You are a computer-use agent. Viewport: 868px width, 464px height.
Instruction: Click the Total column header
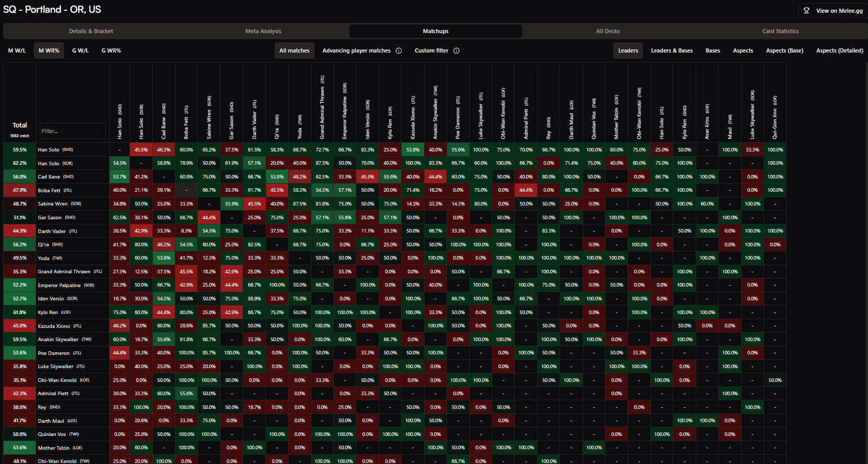point(19,125)
